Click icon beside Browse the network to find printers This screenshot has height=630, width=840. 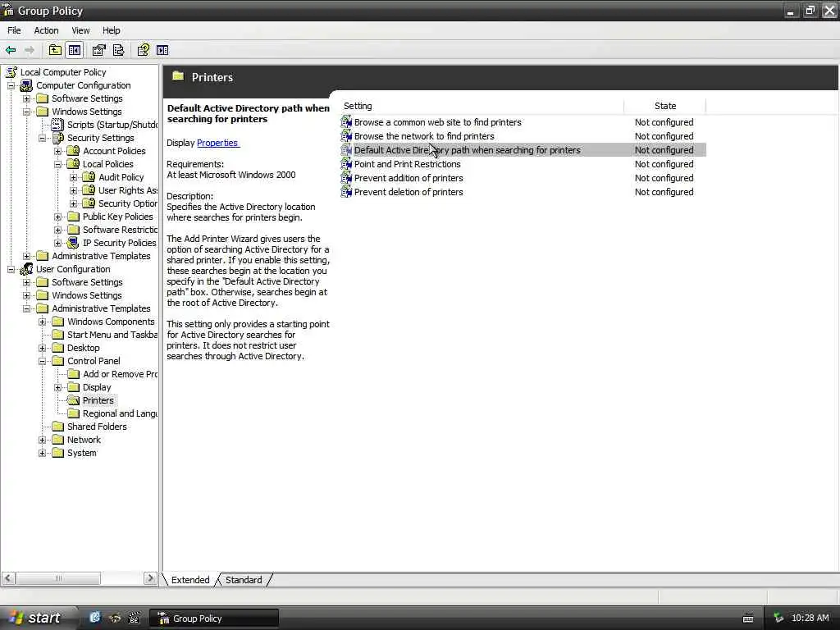tap(347, 136)
